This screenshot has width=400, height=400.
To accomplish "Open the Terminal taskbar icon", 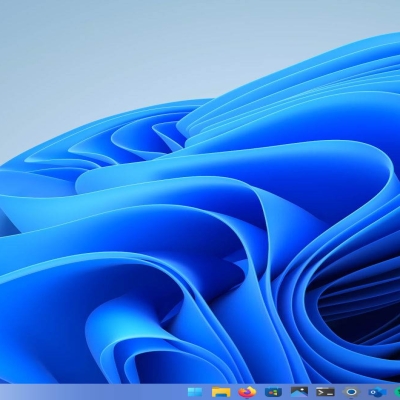I will tap(325, 392).
